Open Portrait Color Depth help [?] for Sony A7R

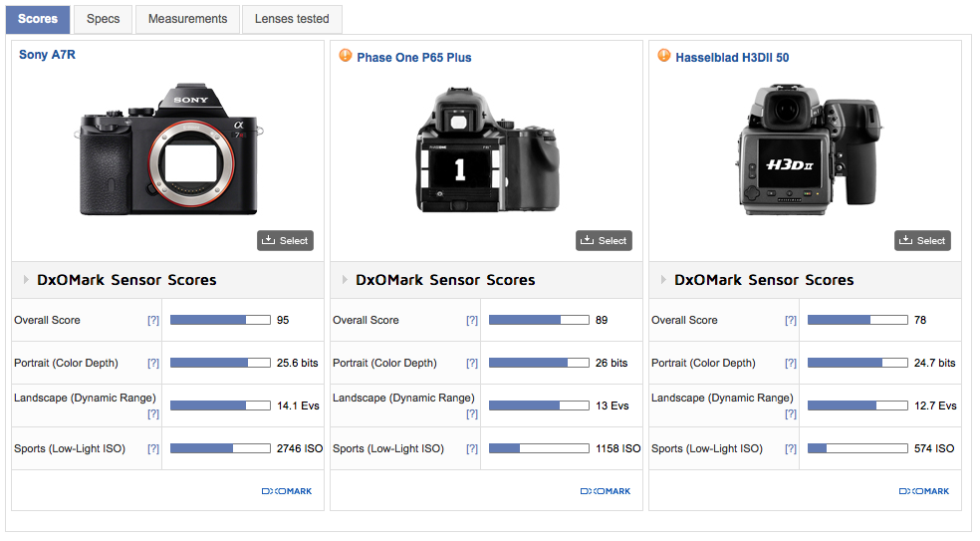[153, 364]
